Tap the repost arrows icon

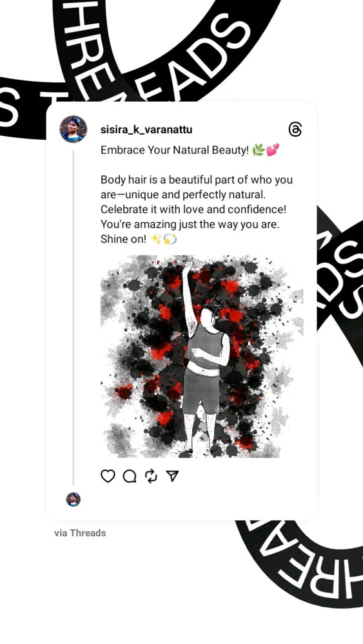151,476
